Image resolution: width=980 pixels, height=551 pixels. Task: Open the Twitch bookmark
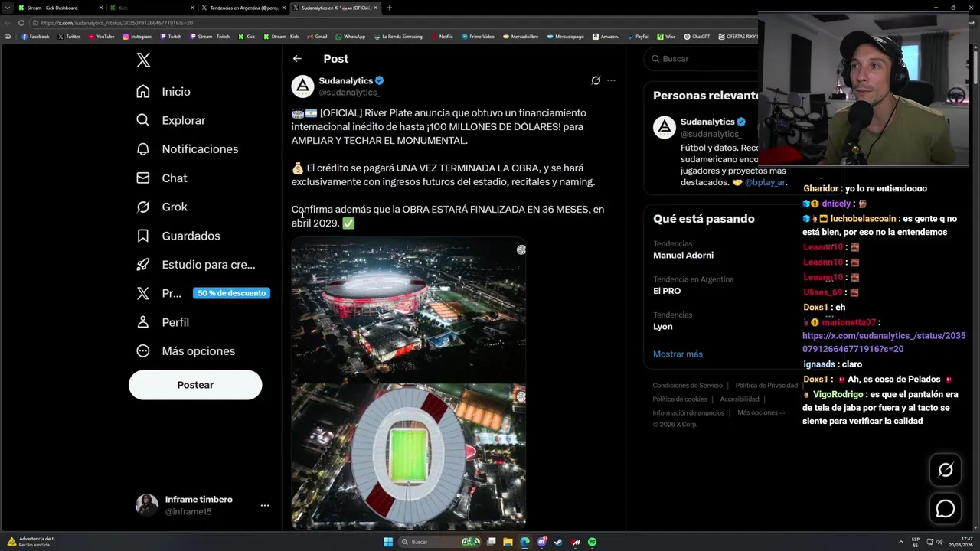point(170,37)
